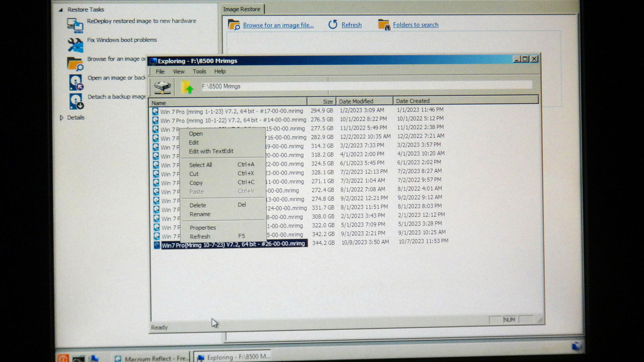Open the Tools menu in the Exploring window
The image size is (644, 362).
pos(199,71)
